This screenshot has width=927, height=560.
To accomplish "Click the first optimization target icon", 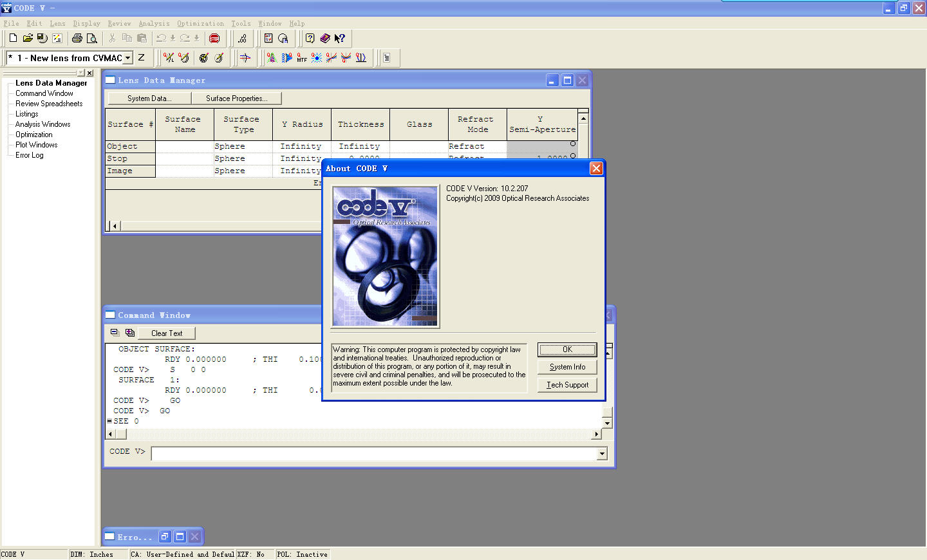I will tap(203, 57).
